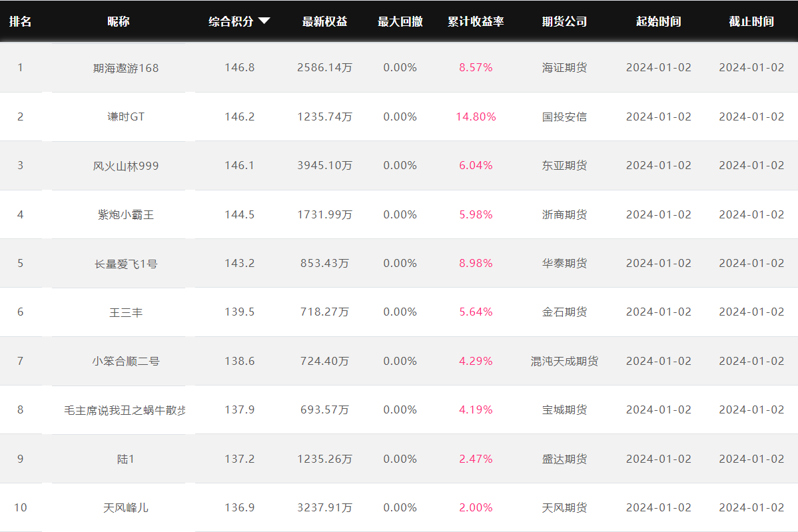Open nickname 紫炮小霸王
The image size is (798, 532).
pyautogui.click(x=126, y=214)
